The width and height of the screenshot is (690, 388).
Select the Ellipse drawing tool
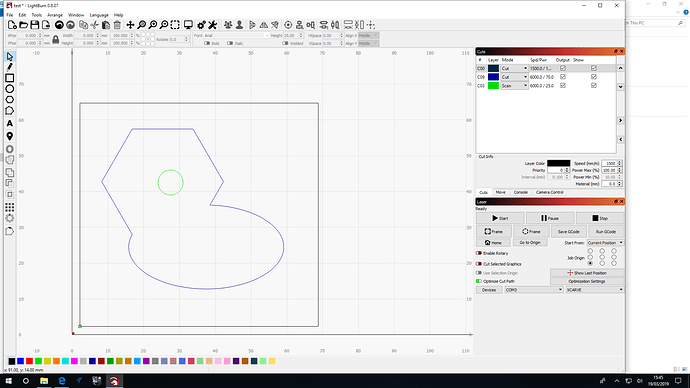[10, 89]
